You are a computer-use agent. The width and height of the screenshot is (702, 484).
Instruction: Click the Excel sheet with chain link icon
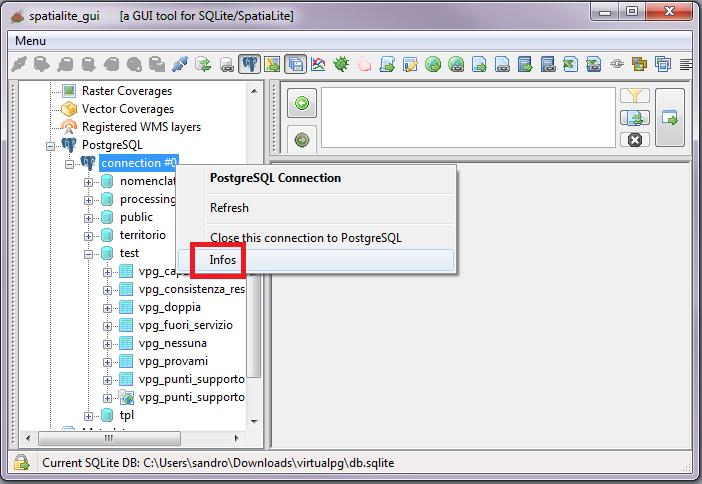point(594,64)
